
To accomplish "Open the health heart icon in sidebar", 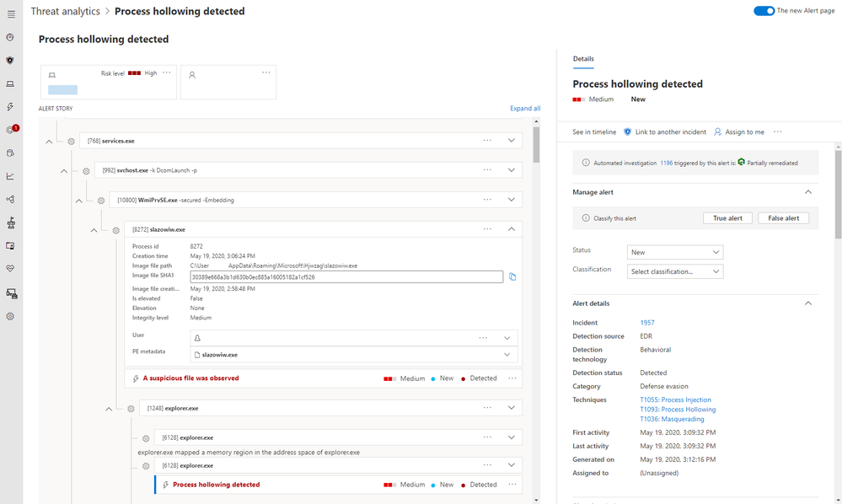I will [x=10, y=268].
